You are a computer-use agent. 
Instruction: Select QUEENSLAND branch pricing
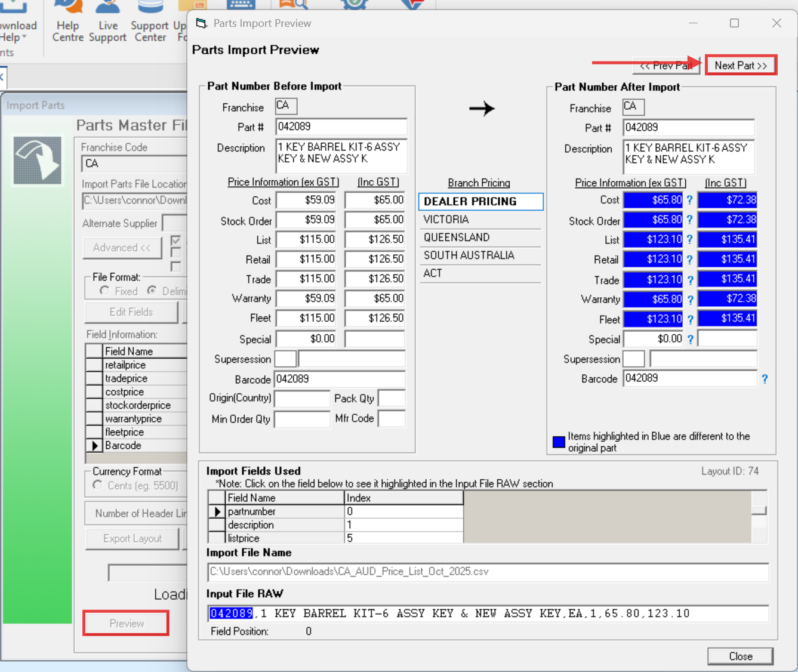click(481, 238)
